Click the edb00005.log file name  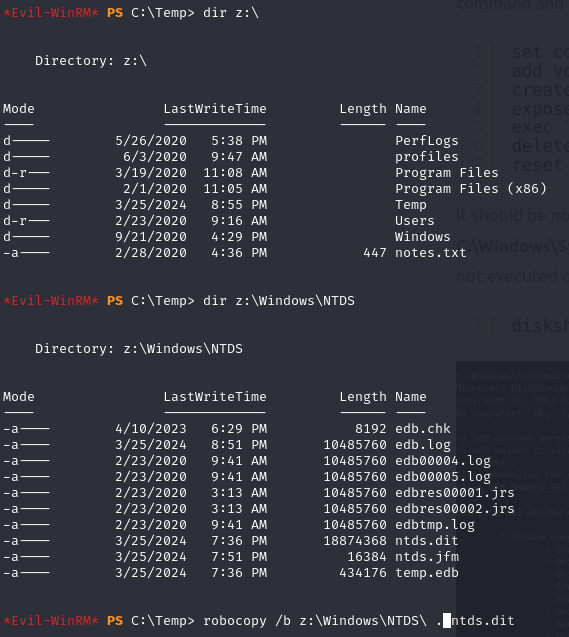tap(443, 477)
